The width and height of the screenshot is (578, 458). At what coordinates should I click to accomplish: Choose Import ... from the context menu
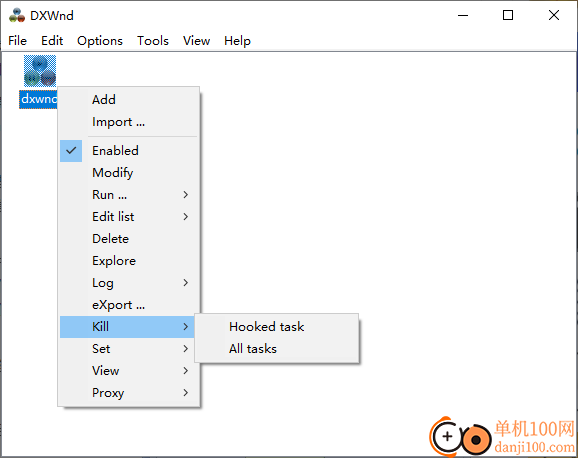click(129, 122)
